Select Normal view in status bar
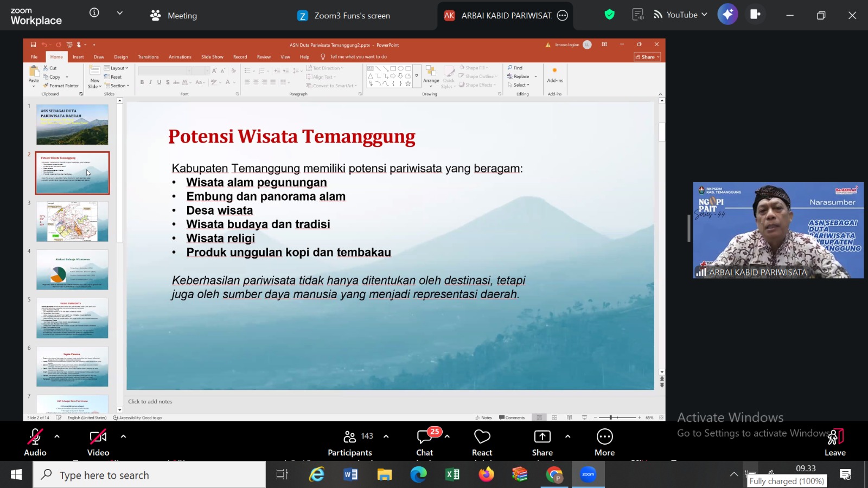Viewport: 868px width, 488px height. 539,418
